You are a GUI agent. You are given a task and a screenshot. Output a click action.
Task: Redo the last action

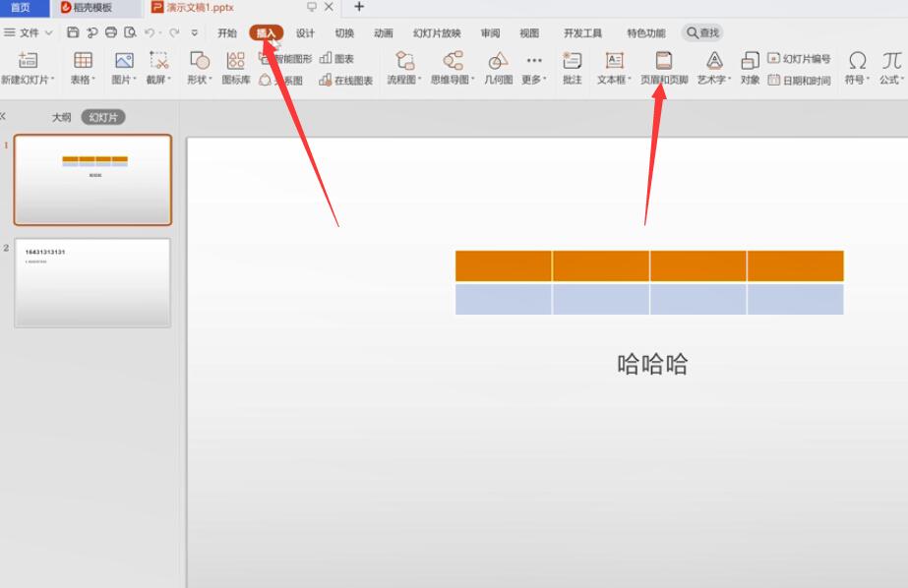click(x=174, y=32)
